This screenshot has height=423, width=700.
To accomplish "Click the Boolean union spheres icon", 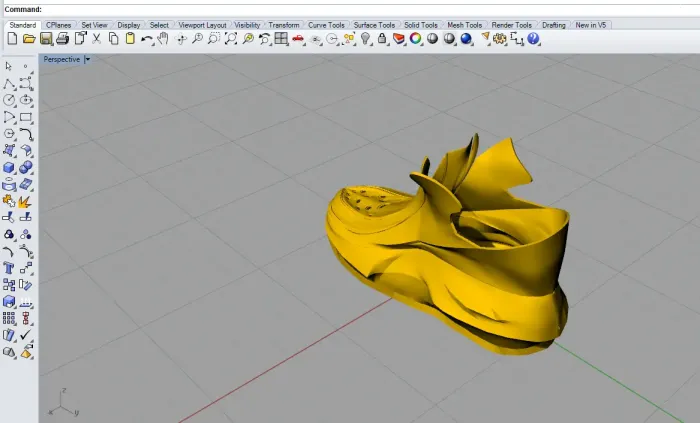I will 26,168.
